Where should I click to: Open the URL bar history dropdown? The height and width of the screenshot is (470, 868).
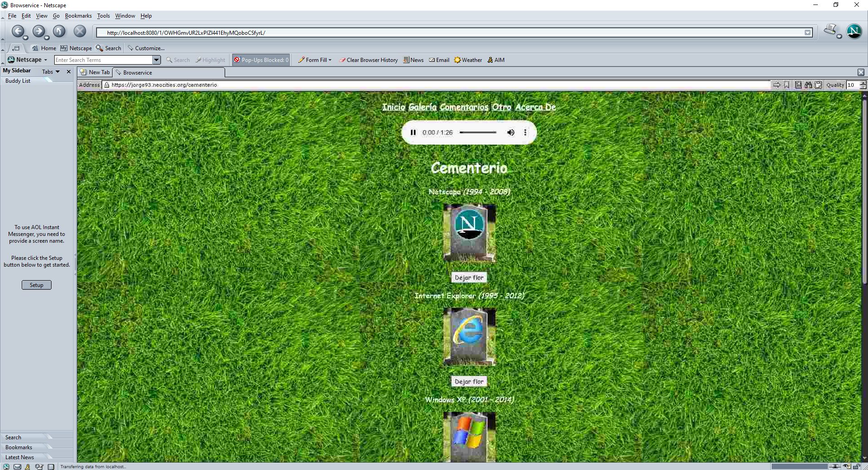pyautogui.click(x=807, y=33)
